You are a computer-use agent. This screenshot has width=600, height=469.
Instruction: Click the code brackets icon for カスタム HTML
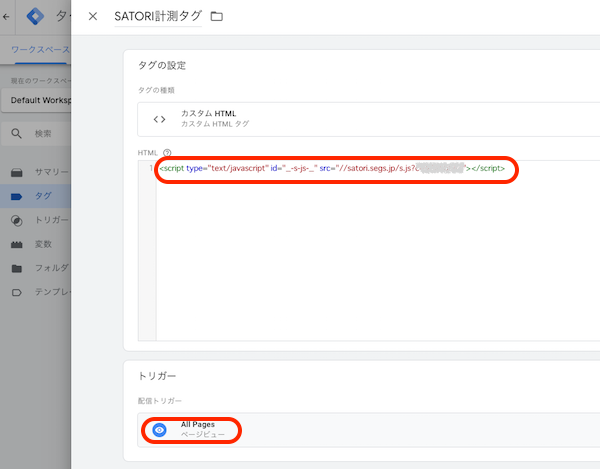pyautogui.click(x=159, y=119)
